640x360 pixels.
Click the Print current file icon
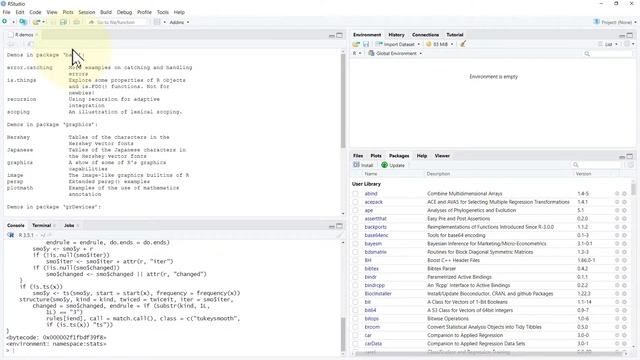(x=76, y=22)
